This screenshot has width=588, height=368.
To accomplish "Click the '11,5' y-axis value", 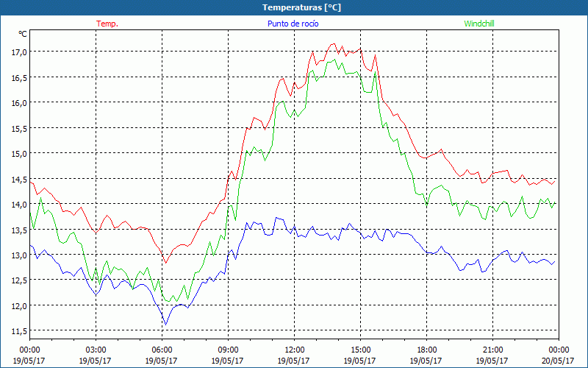I will (x=19, y=330).
